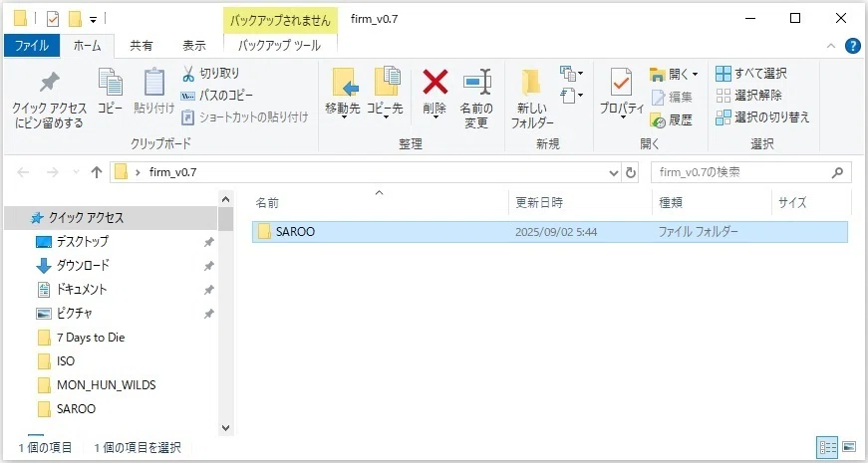Viewport: 868px width, 463px height.
Task: Open Desktop (デスクトップ) in sidebar
Action: coord(83,242)
